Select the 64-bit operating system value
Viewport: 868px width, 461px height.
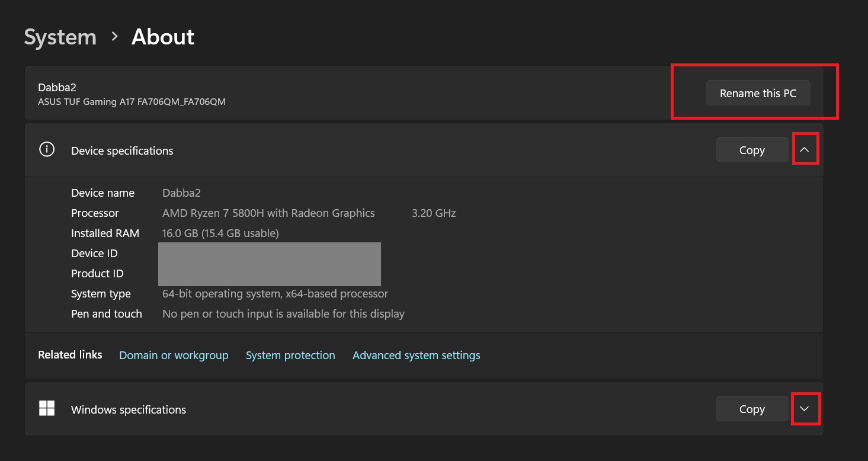275,294
